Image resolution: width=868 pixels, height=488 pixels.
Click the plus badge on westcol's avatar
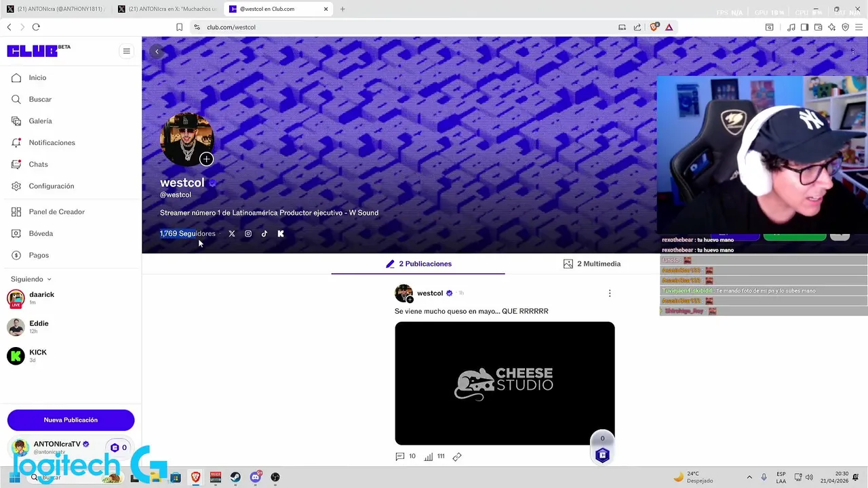pyautogui.click(x=206, y=159)
